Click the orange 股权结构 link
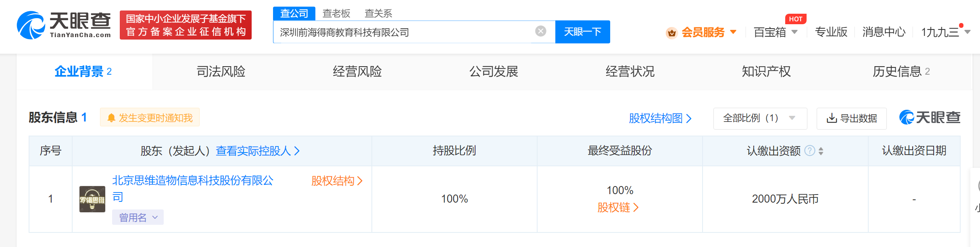Viewport: 980px width, 247px height. 337,181
